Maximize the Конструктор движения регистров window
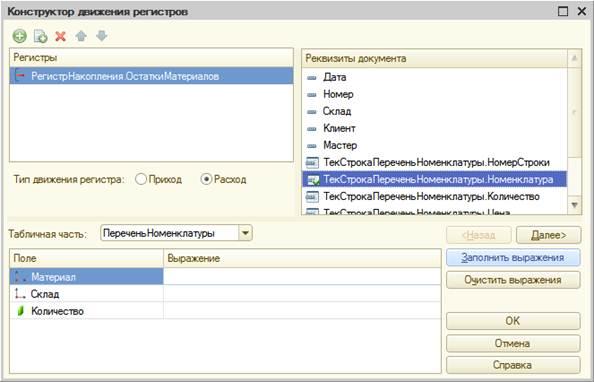The image size is (594, 382). [563, 11]
